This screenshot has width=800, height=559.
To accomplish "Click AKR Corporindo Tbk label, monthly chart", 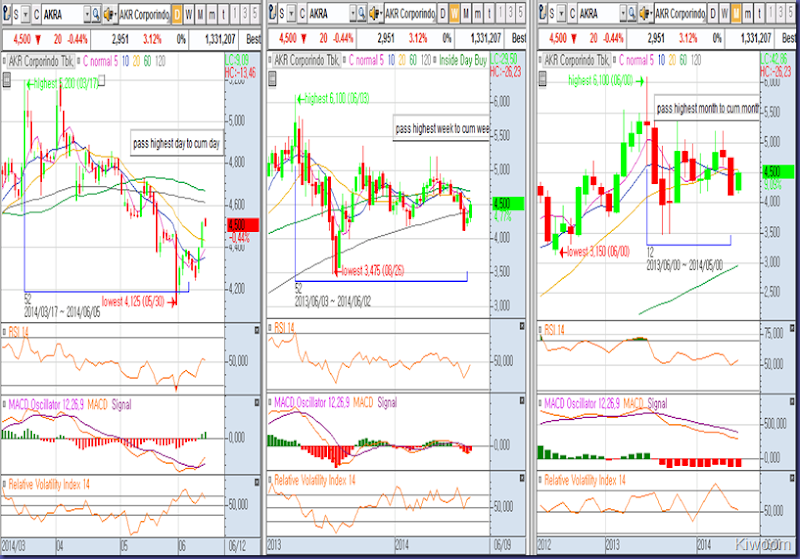I will (577, 60).
